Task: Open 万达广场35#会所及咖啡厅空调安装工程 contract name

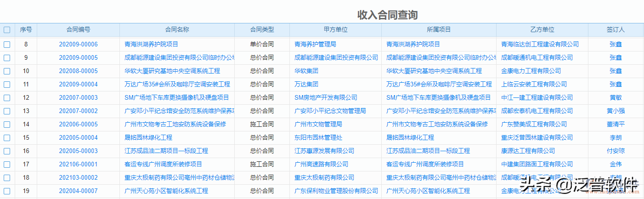Action: click(x=177, y=85)
